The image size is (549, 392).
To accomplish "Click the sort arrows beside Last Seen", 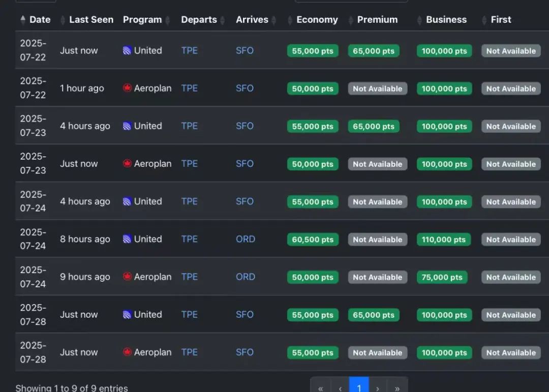I will (63, 20).
